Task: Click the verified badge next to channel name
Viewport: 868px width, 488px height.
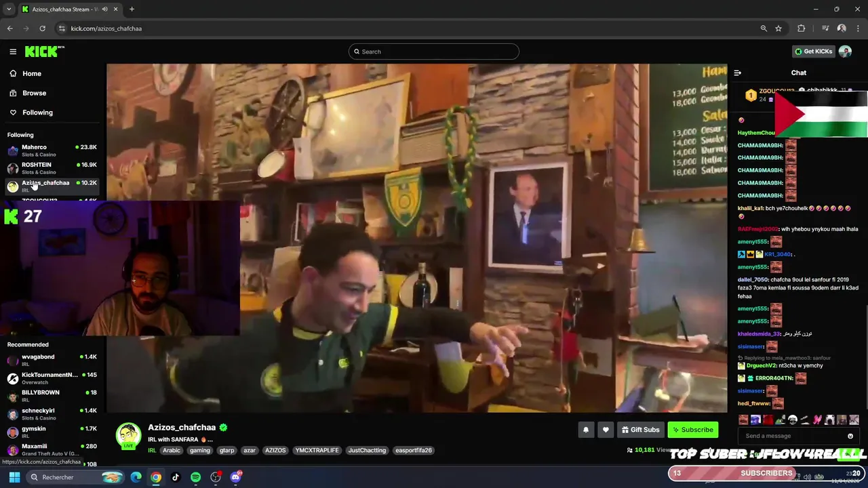Action: [x=223, y=428]
